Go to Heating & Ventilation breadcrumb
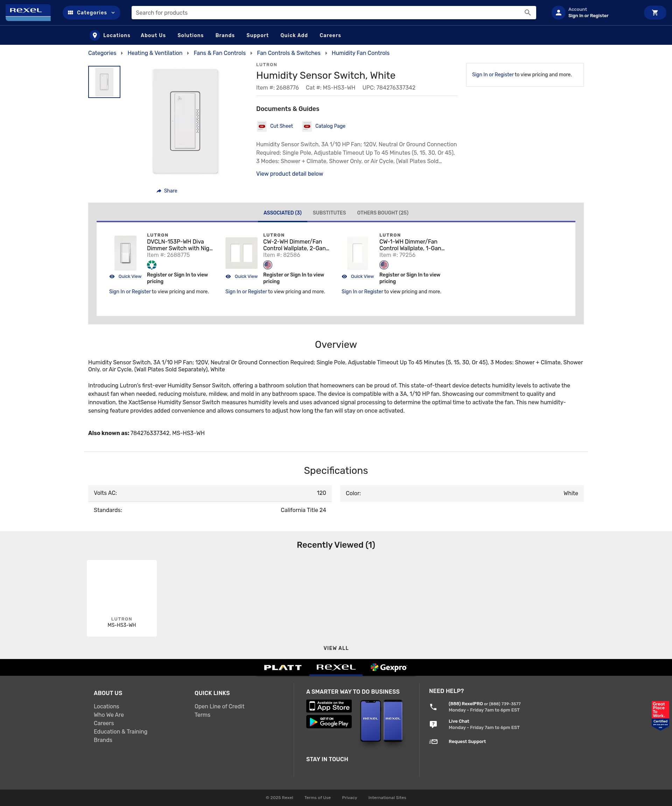This screenshot has height=806, width=672. 155,53
